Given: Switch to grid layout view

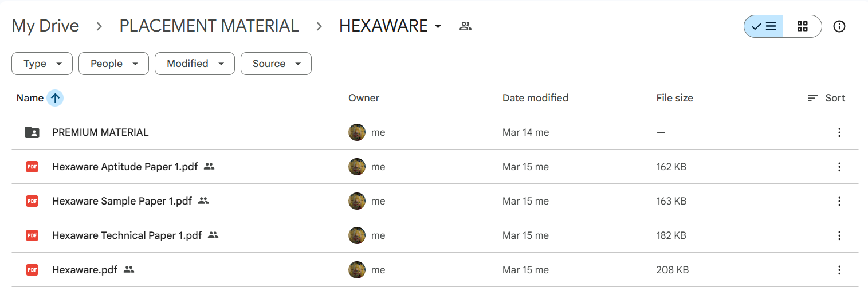Looking at the screenshot, I should 802,26.
